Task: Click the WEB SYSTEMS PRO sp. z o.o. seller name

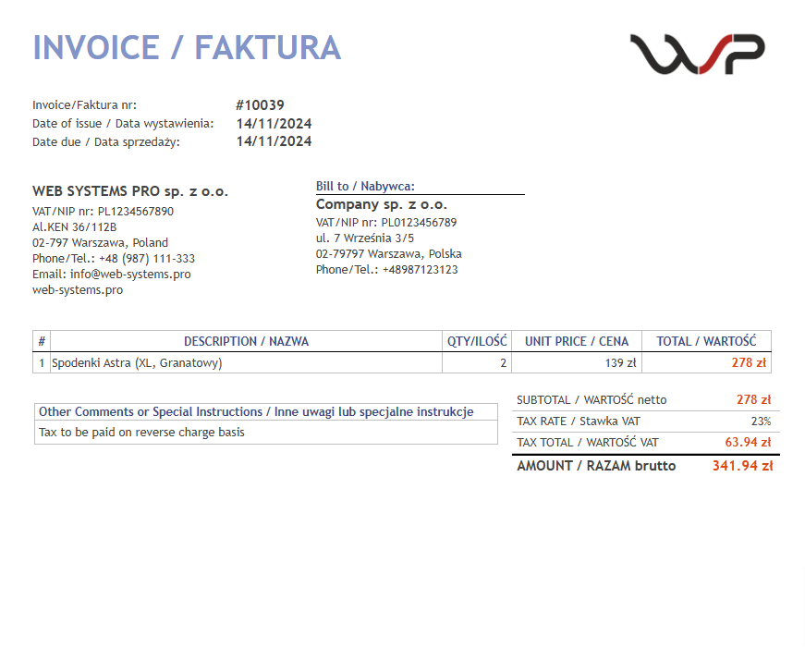Action: 130,192
